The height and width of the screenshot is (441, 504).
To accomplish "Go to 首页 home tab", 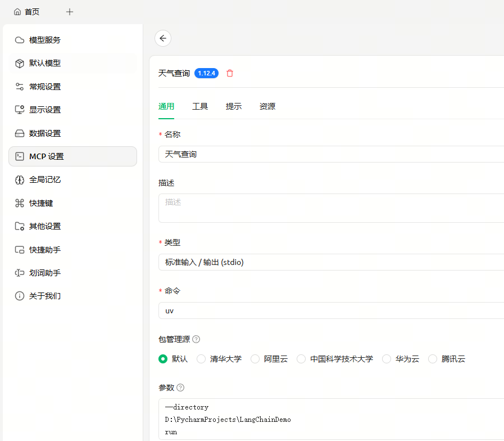I will (27, 12).
